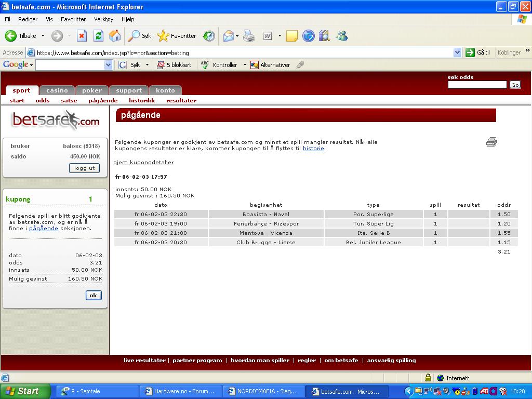Refresh the page with green arrows icon

click(x=98, y=36)
